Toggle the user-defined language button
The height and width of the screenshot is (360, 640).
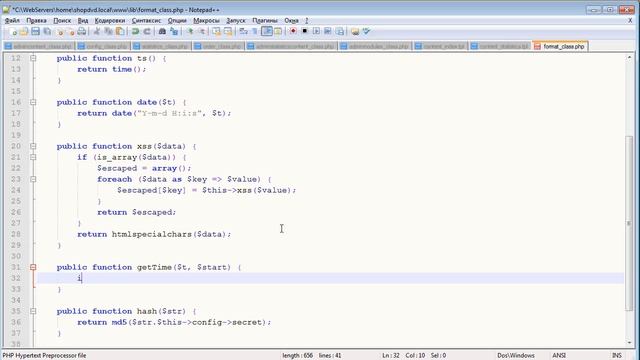278,31
